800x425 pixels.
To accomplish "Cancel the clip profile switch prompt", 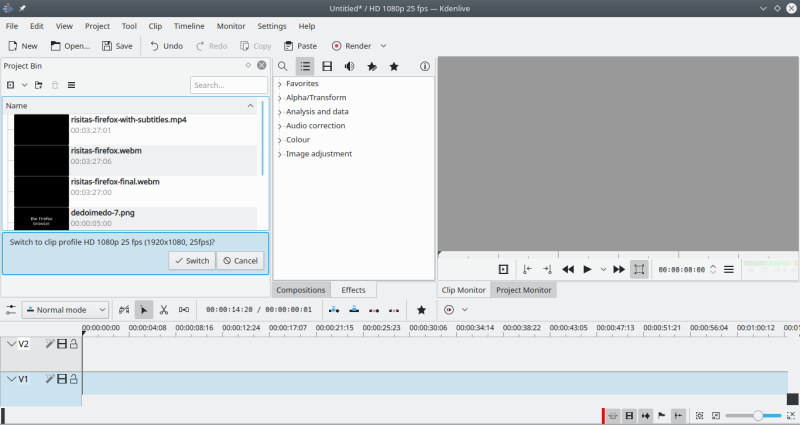I will [240, 261].
